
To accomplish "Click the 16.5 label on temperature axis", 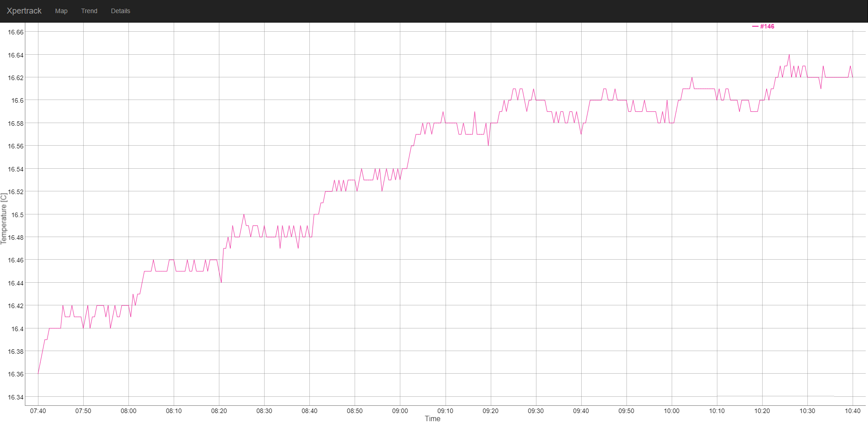I will point(17,215).
